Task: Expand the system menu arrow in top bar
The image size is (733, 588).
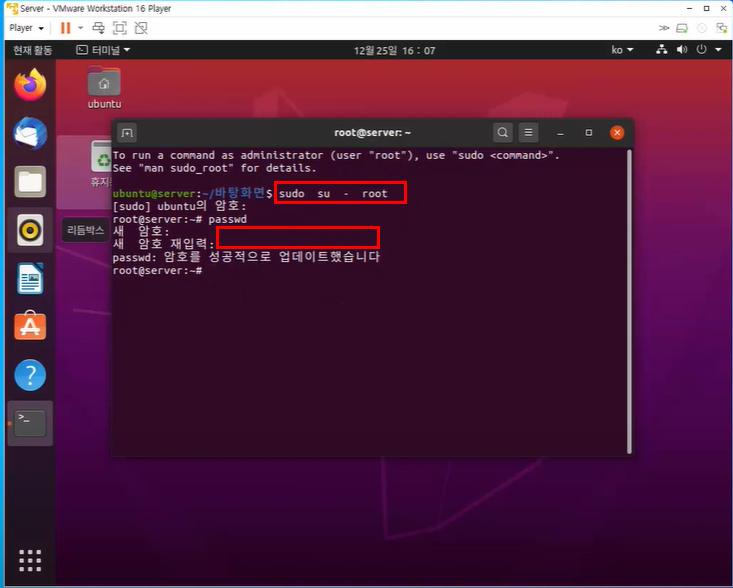Action: tap(719, 50)
